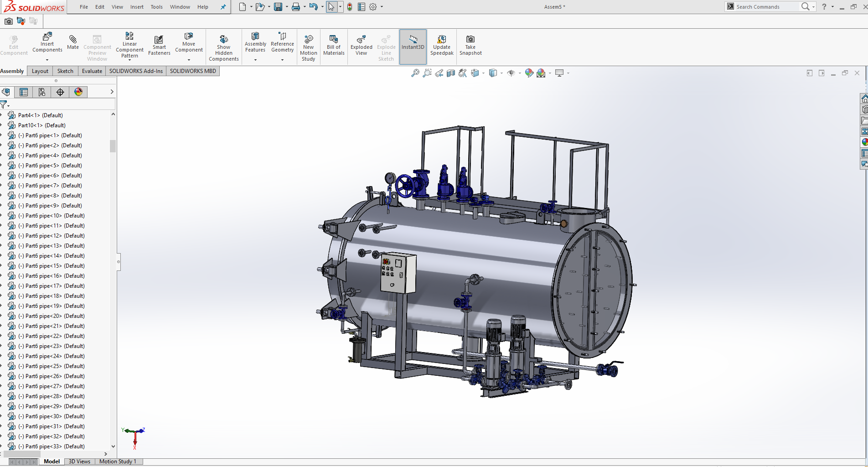This screenshot has width=868, height=467.
Task: Switch to the Evaluate tab
Action: 92,71
